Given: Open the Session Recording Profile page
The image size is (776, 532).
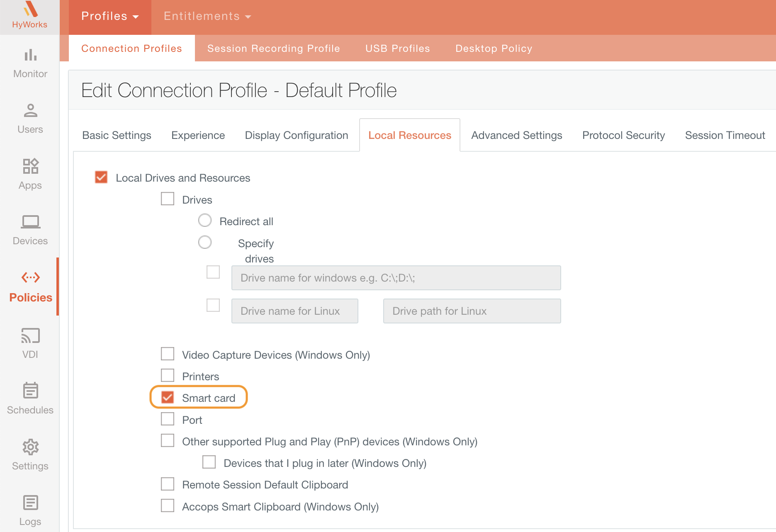Looking at the screenshot, I should pos(273,49).
